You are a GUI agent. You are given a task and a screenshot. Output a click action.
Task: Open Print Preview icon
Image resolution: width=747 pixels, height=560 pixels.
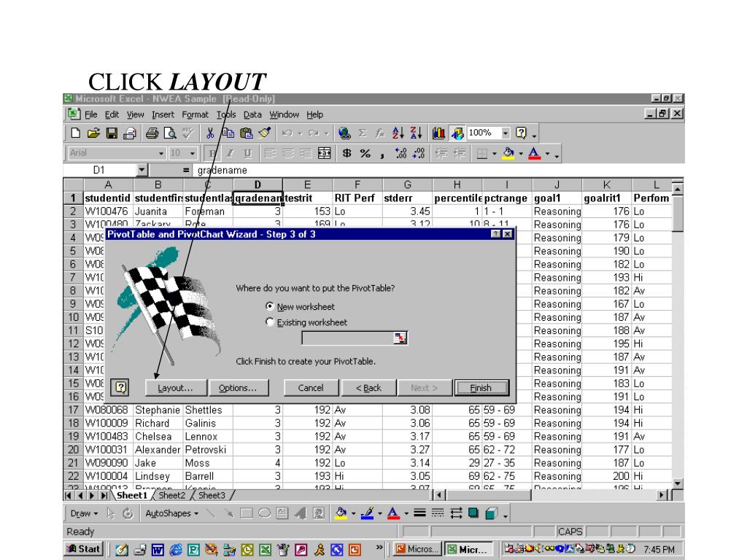click(x=170, y=133)
